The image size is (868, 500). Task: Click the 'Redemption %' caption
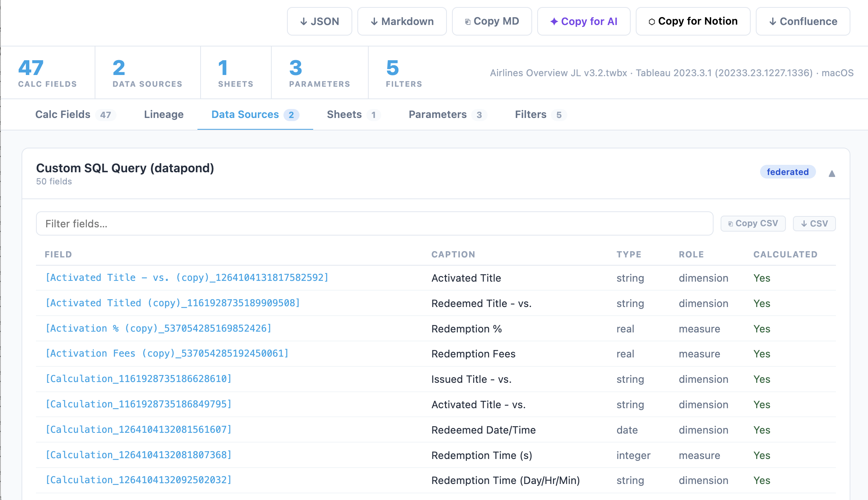(x=466, y=329)
